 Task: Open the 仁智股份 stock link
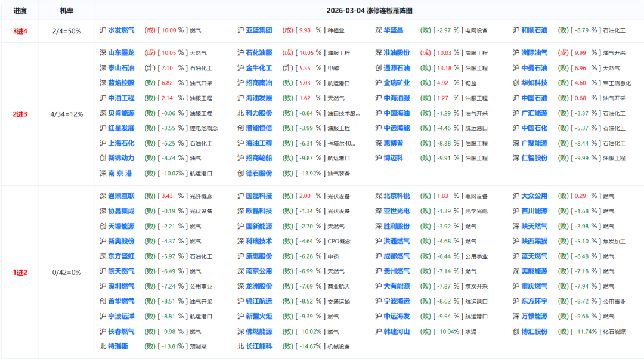pos(534,158)
